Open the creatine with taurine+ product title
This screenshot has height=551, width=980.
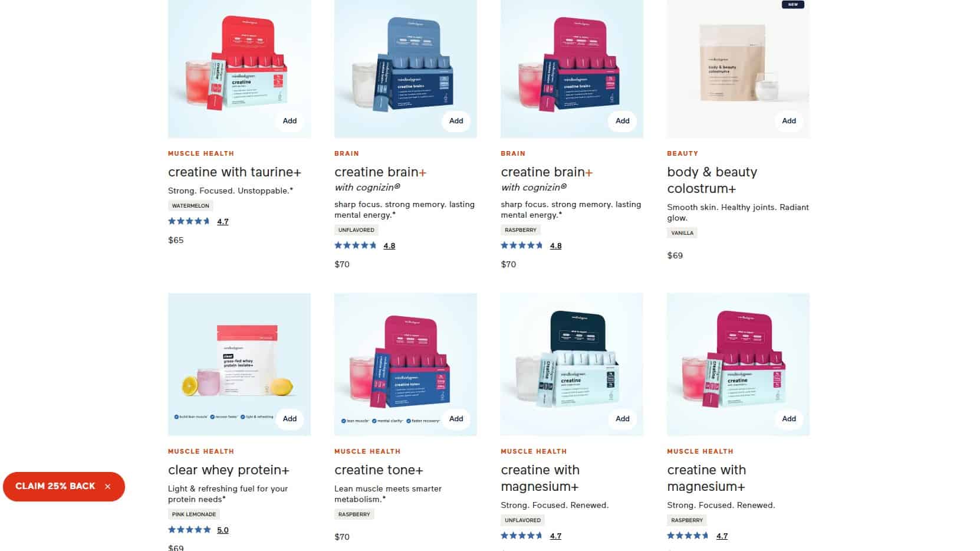(235, 172)
